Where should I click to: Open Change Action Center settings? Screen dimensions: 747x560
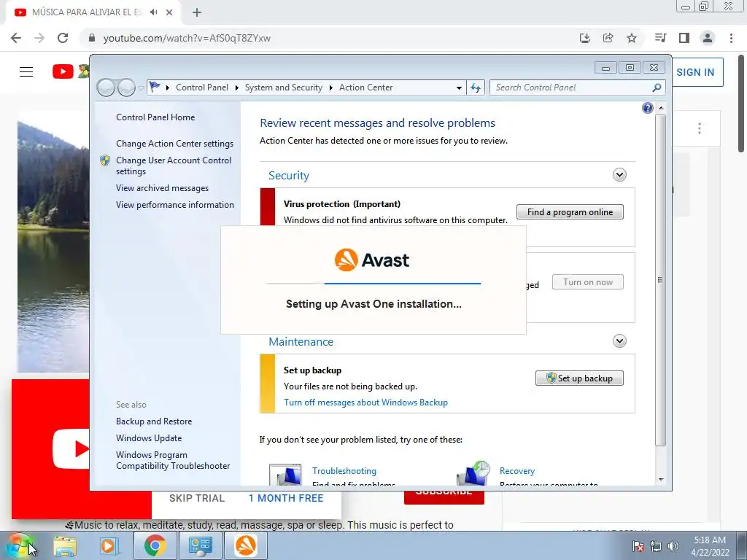(175, 144)
